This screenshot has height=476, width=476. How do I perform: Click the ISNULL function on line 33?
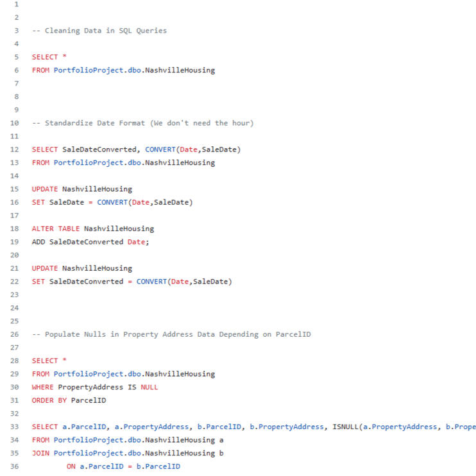click(x=345, y=427)
